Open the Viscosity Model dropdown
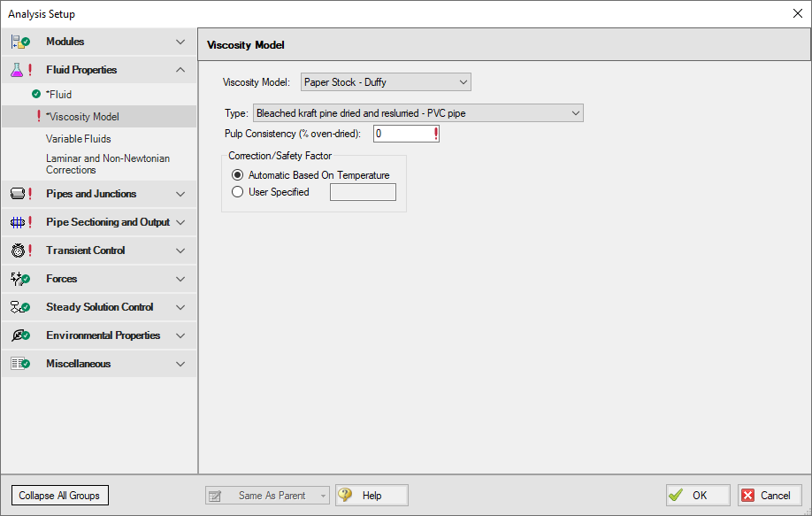 tap(386, 82)
